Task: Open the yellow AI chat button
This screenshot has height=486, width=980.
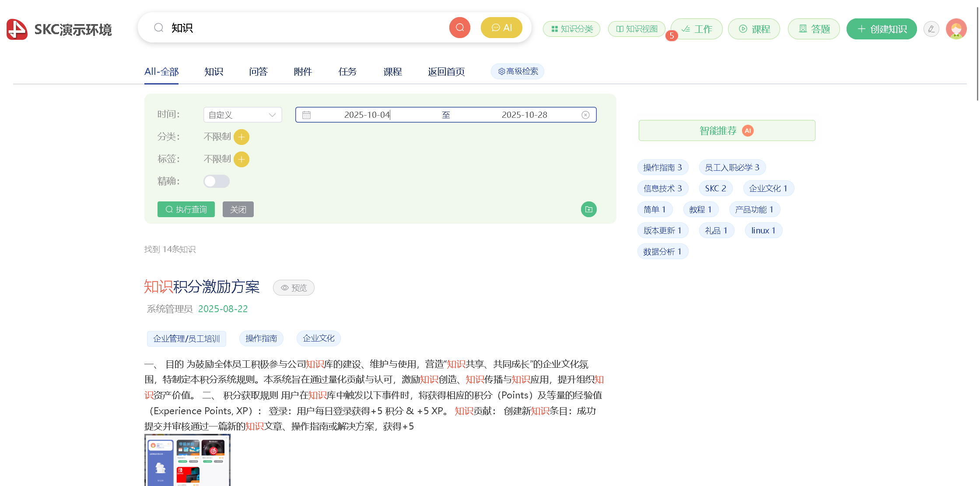Action: pos(501,28)
